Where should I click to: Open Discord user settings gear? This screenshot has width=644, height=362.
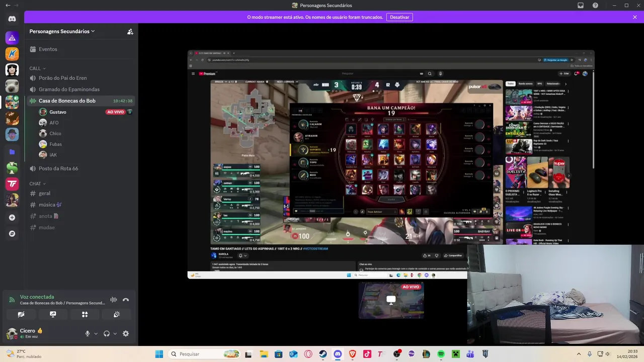coord(126,333)
